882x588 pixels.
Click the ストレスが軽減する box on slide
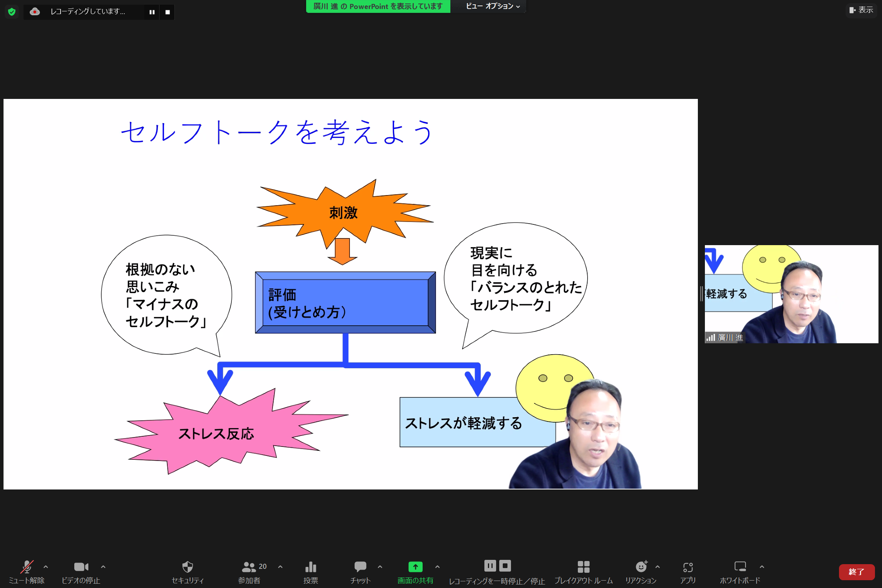click(477, 422)
